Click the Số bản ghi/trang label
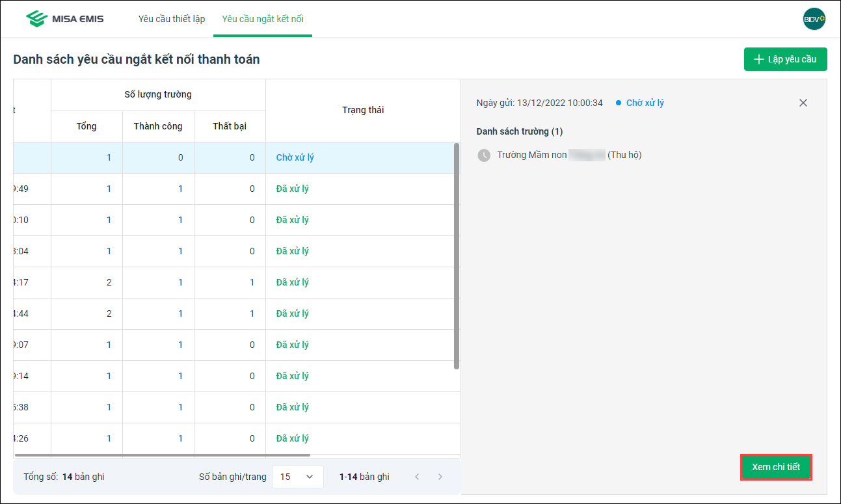 [232, 477]
